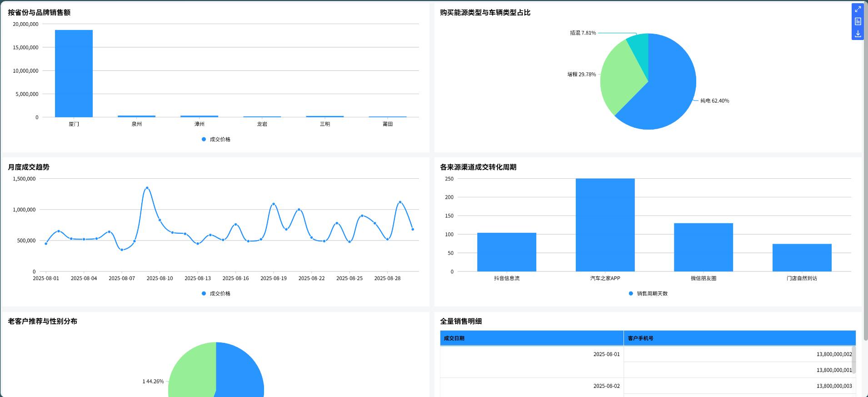
Task: Click the 2025-08-01 axis label on trend chart
Action: 46,278
